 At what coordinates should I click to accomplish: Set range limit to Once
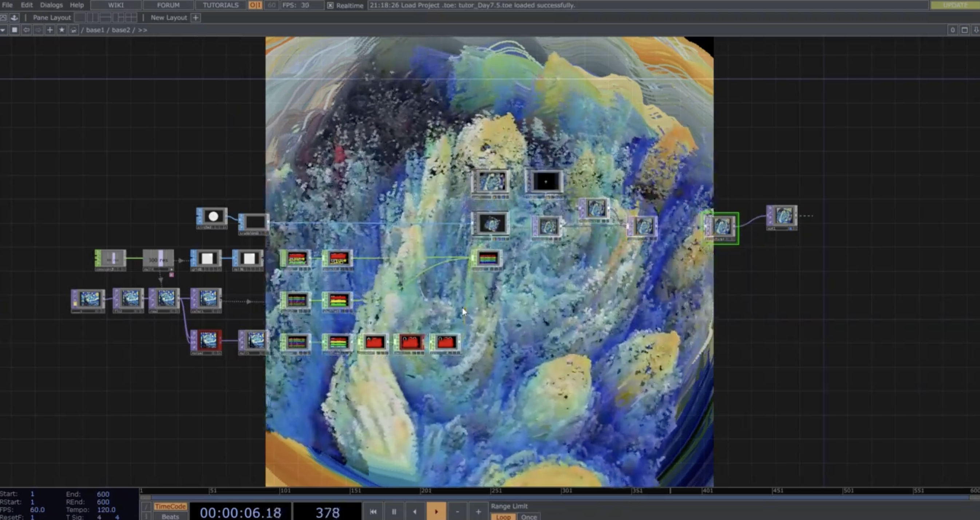(529, 517)
